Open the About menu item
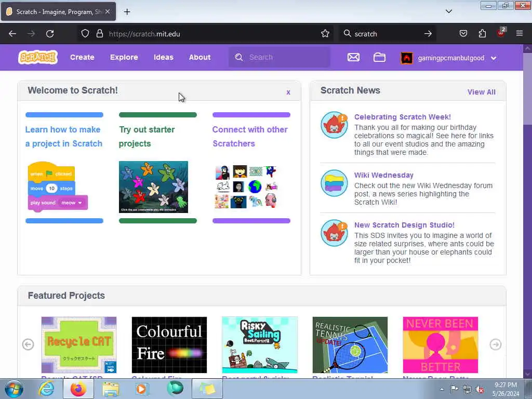Viewport: 532px width, 399px height. click(x=200, y=57)
